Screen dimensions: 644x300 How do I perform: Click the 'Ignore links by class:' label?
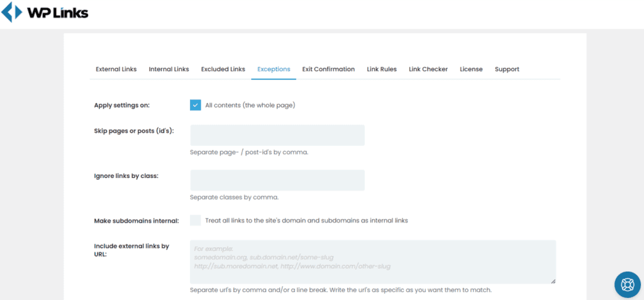tap(126, 176)
